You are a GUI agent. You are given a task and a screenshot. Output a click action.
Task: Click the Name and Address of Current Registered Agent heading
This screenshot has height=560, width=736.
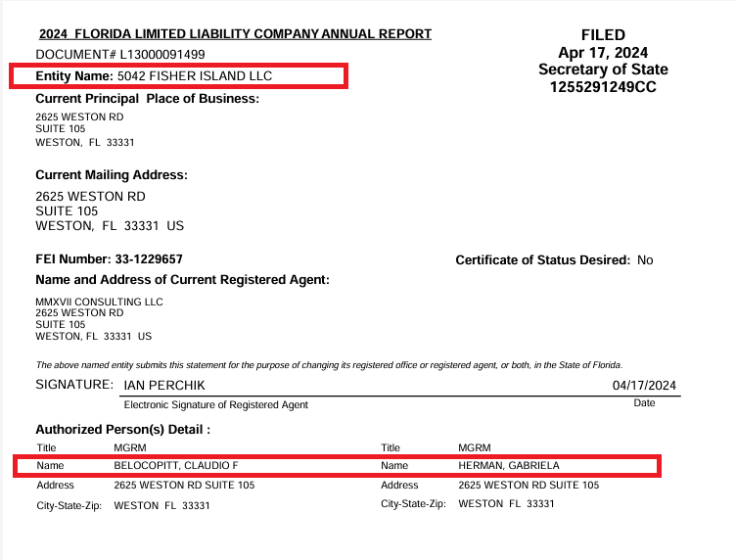click(x=182, y=280)
